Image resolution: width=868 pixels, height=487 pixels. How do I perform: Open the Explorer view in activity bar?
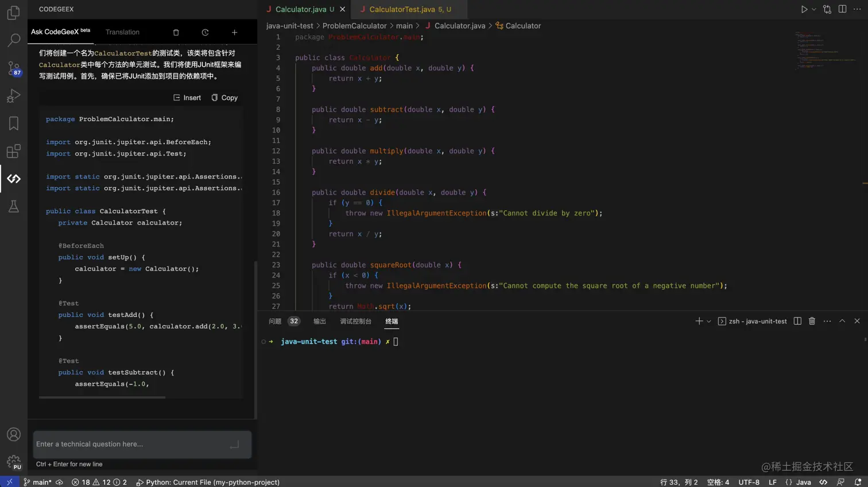tap(13, 12)
